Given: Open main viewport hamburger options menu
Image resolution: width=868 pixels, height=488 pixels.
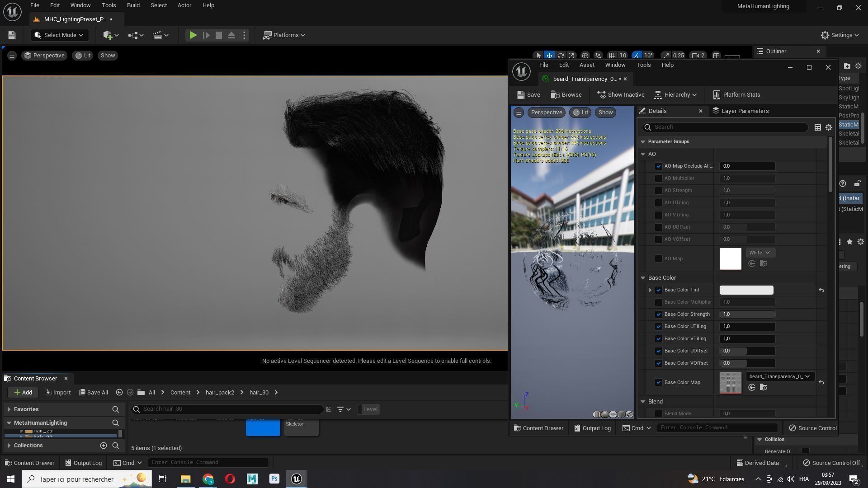Looking at the screenshot, I should (12, 56).
